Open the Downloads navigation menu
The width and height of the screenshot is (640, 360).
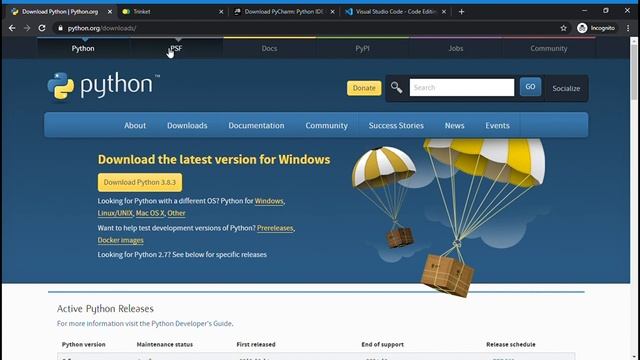pos(187,125)
